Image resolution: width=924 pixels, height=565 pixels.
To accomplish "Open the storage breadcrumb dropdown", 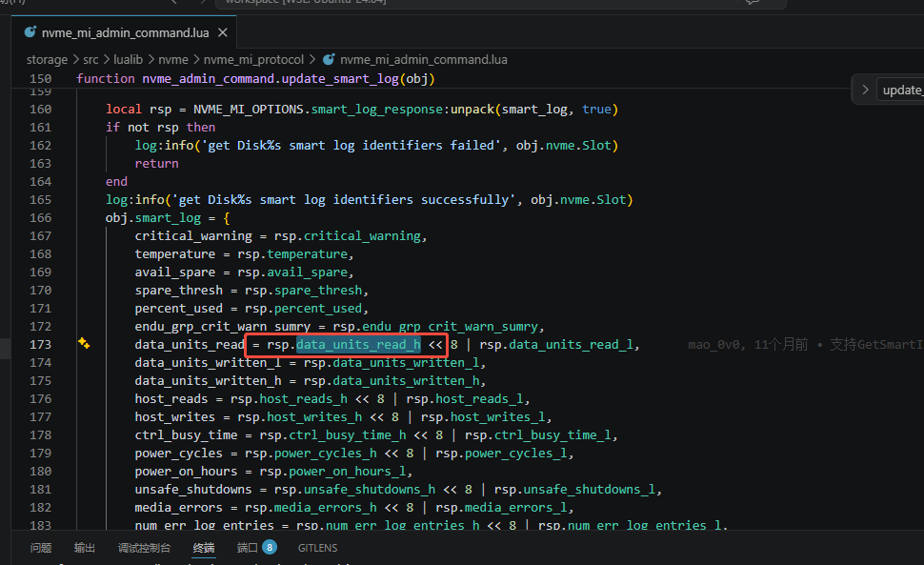I will pos(47,59).
